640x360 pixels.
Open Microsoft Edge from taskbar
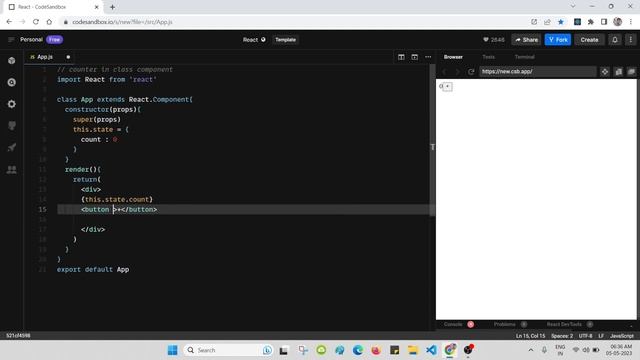coord(358,350)
